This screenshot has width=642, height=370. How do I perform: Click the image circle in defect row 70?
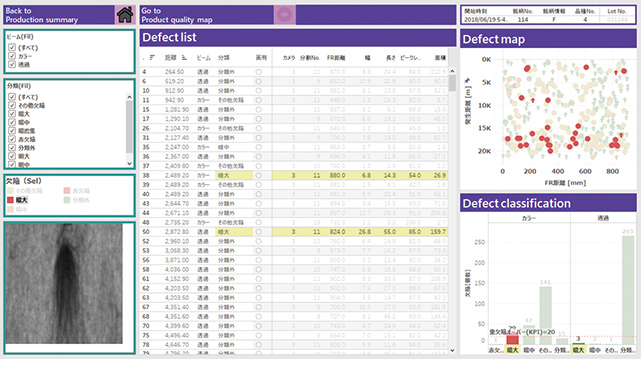tap(258, 326)
